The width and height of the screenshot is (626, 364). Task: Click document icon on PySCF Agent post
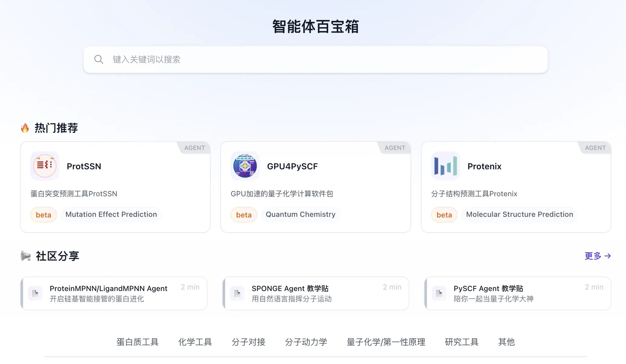[x=439, y=293]
